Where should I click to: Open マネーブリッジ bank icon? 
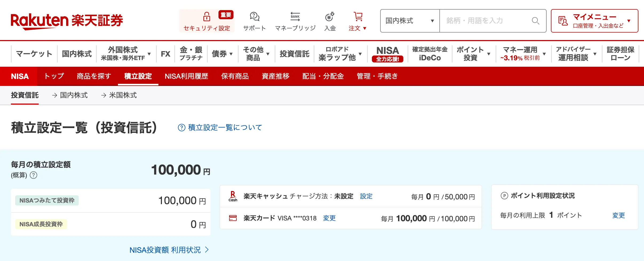[295, 17]
